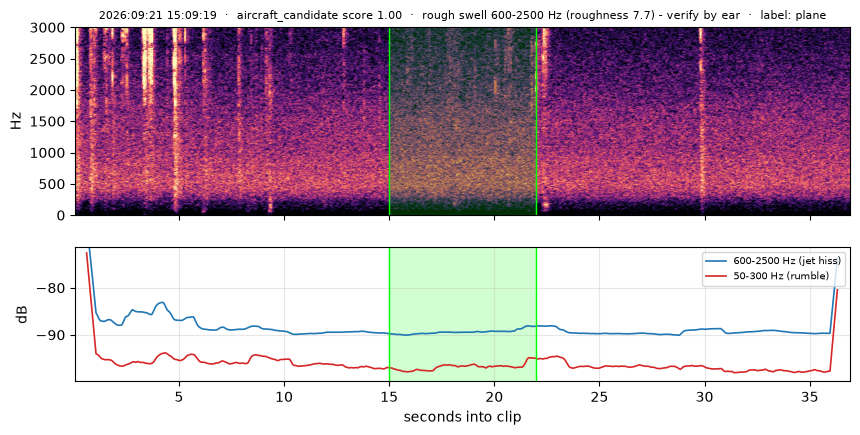Click the 2500 tick label on the Hz axis

click(50, 59)
